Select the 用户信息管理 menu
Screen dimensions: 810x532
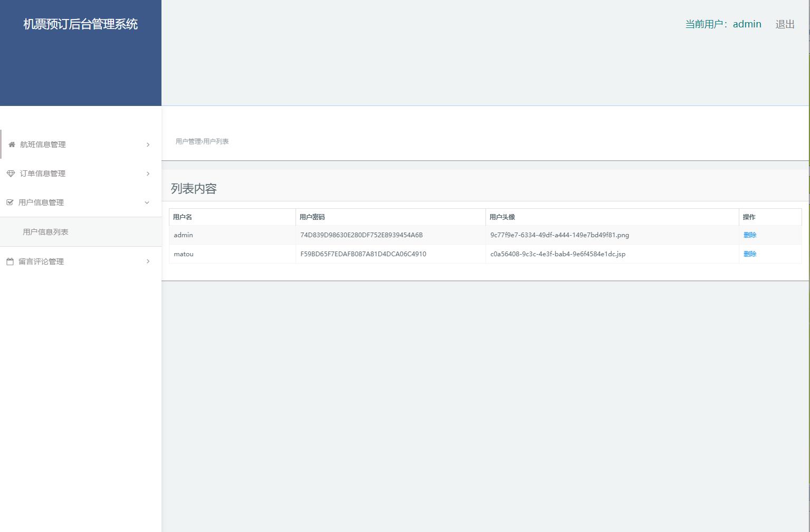[81, 202]
